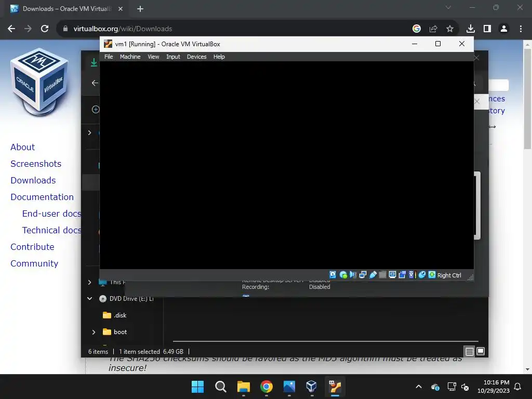Click the page scrollbar down arrow
Screen dimensions: 532x399
[x=527, y=369]
